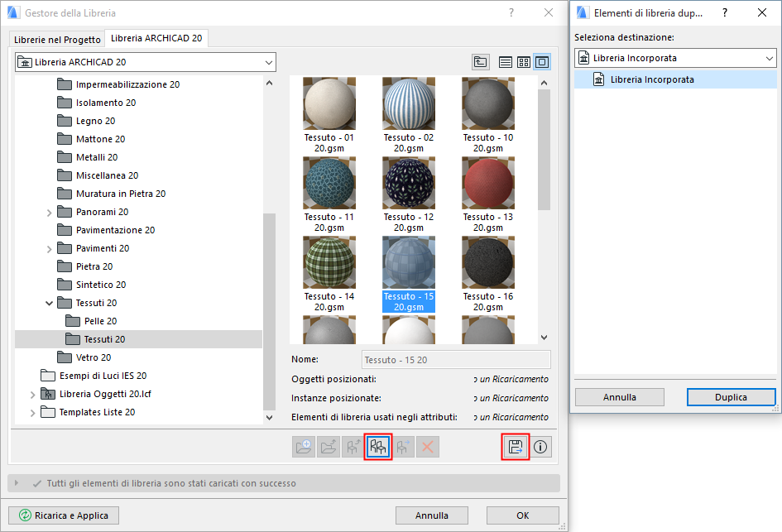Select the Vetro 20 folder
782x532 pixels.
coord(84,357)
